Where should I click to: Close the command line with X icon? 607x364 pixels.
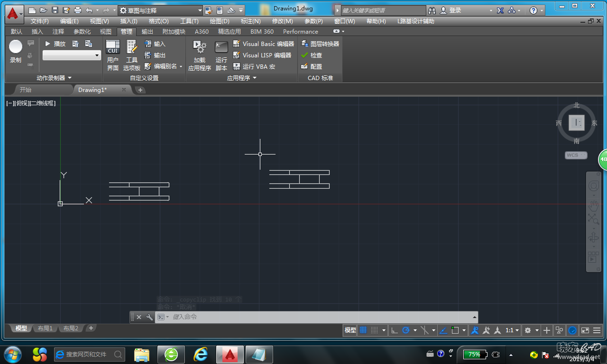(139, 317)
